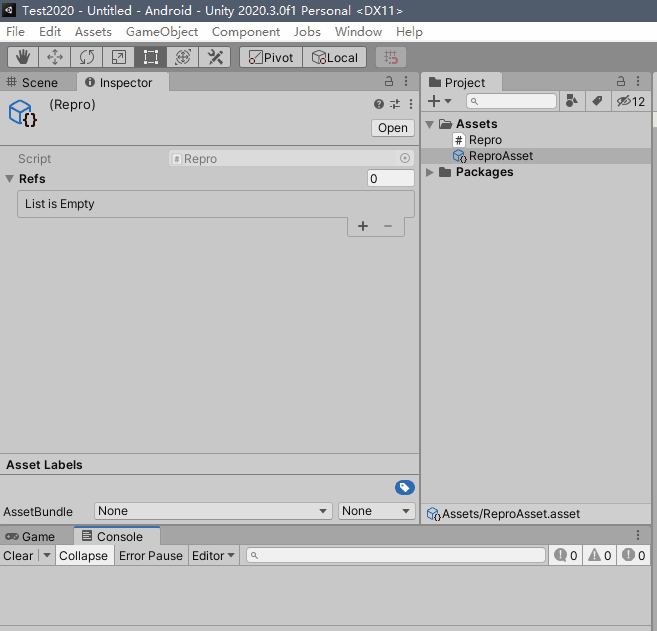Viewport: 657px width, 631px height.
Task: Select the ReproAsset file
Action: tap(501, 156)
